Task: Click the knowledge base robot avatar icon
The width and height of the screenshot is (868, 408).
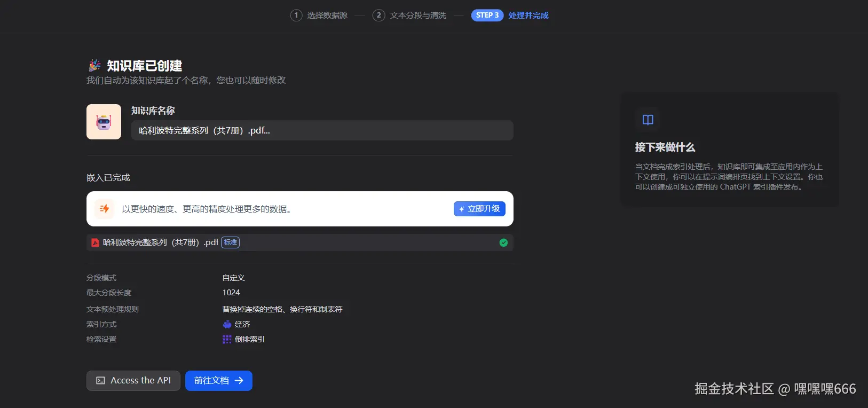Action: [x=104, y=122]
